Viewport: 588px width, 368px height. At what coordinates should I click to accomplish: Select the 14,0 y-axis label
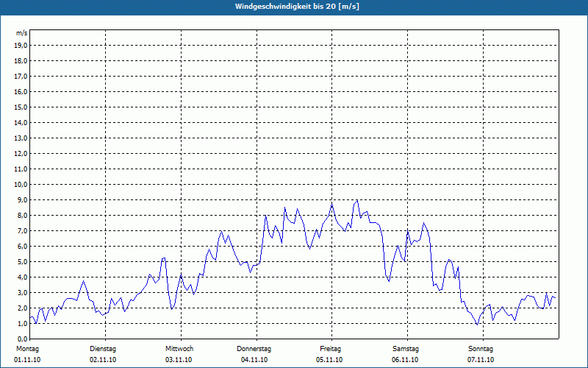click(x=21, y=122)
